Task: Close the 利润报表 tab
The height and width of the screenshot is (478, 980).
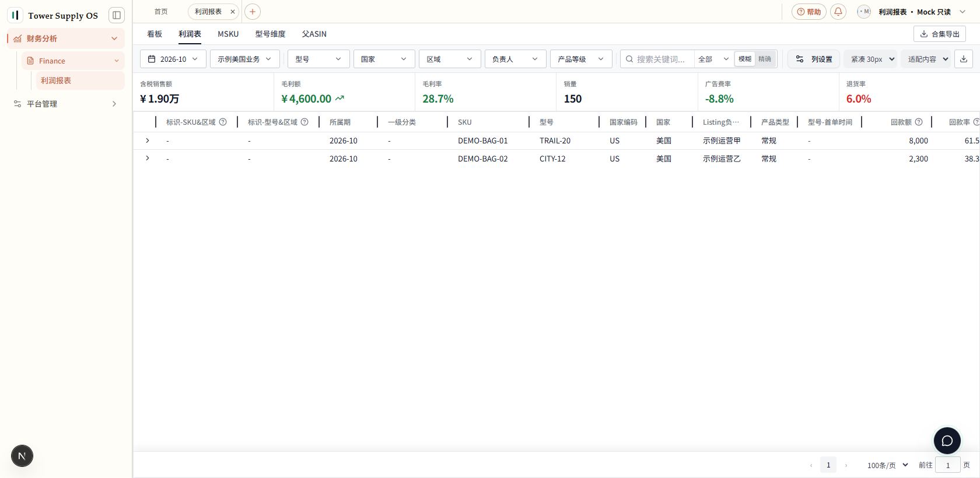Action: 233,12
